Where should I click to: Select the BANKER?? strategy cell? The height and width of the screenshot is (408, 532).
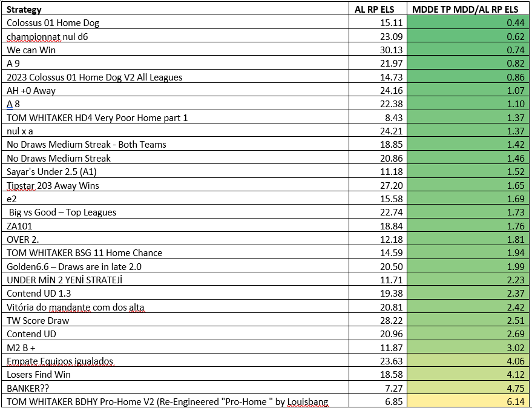tap(175, 388)
